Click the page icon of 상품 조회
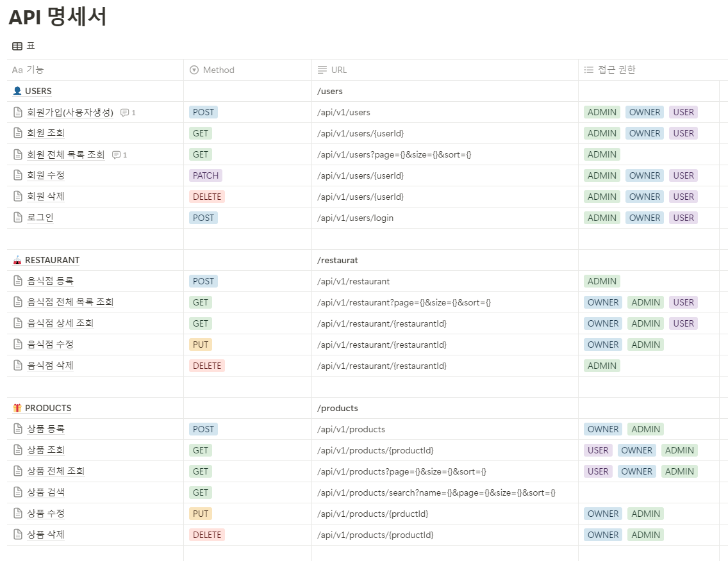This screenshot has width=728, height=561. 18,450
